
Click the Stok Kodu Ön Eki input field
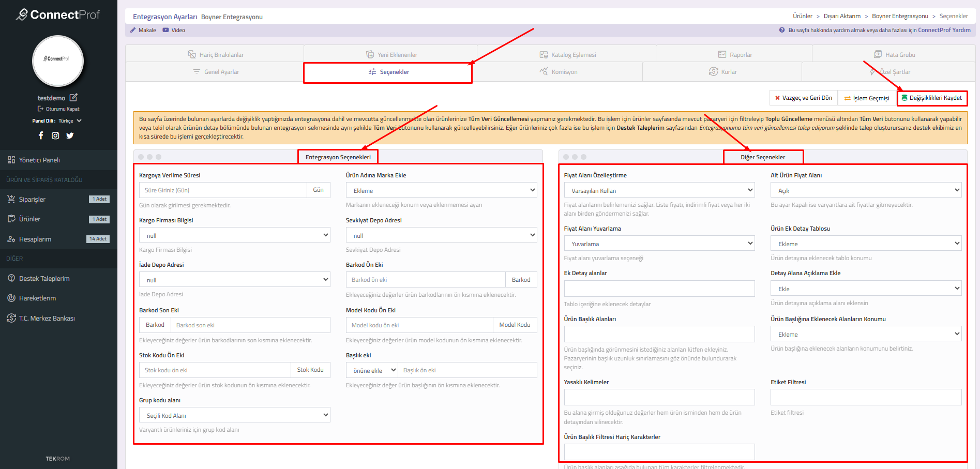pyautogui.click(x=215, y=370)
